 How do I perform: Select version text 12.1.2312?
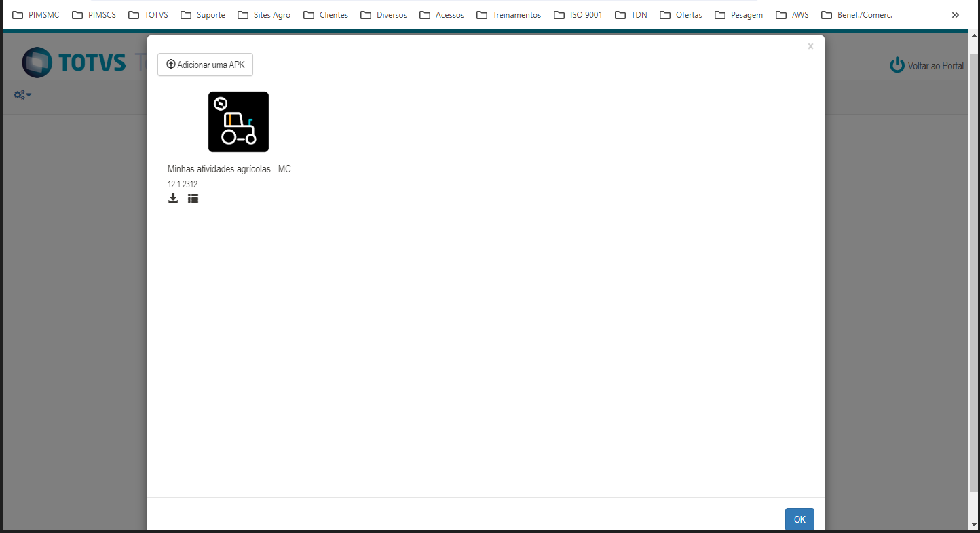[x=183, y=184]
